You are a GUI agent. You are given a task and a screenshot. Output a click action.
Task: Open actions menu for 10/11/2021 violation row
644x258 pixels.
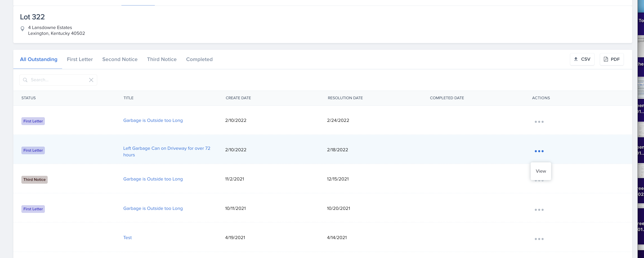coord(539,210)
